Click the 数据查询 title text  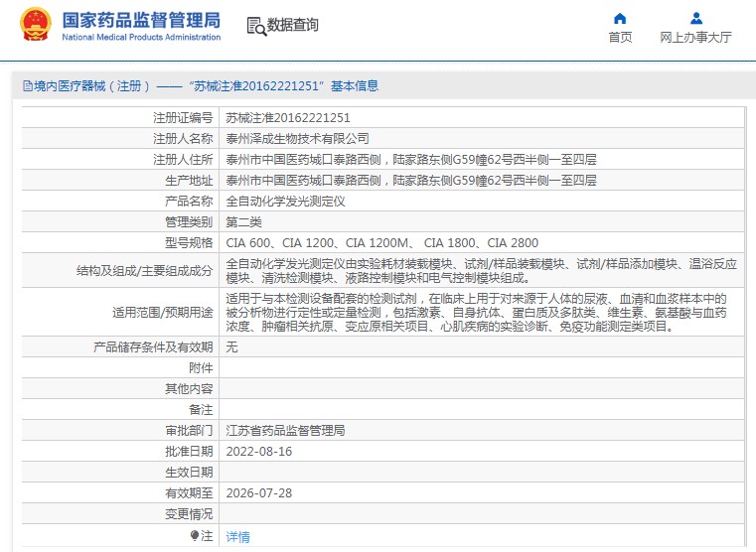[x=293, y=26]
